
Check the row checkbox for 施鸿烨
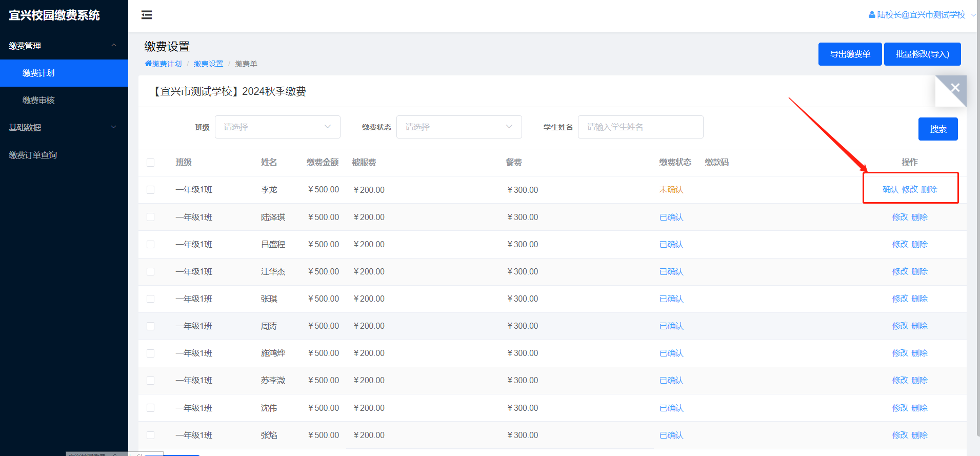point(150,353)
